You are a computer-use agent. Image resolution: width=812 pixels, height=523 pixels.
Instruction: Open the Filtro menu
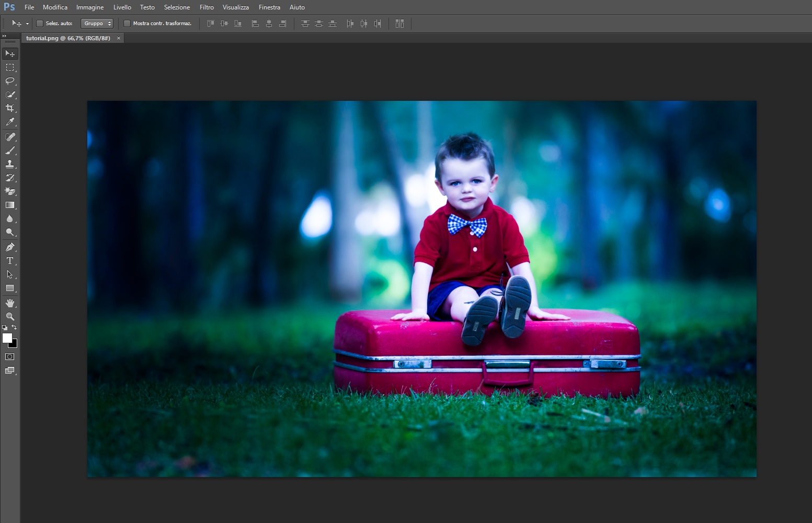(x=207, y=7)
